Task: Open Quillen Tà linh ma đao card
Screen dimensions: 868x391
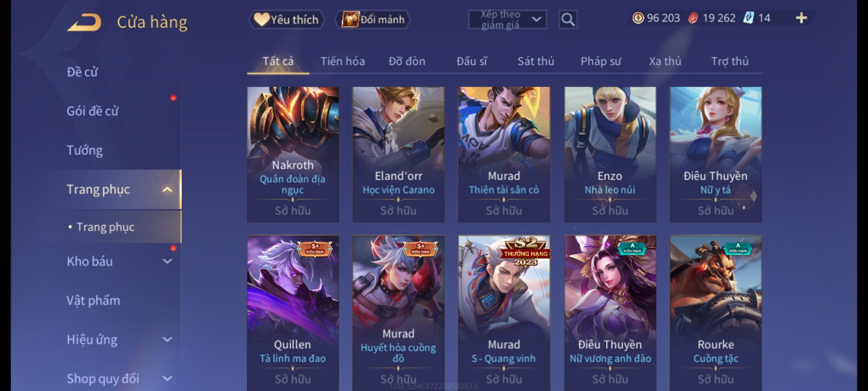Action: pyautogui.click(x=293, y=313)
